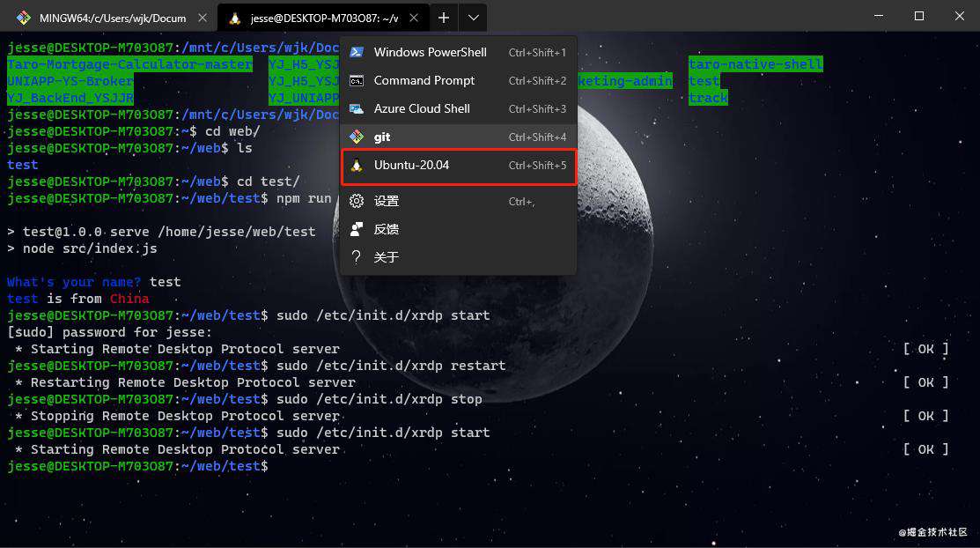Open 设置 (Settings) from the menu

coord(458,201)
